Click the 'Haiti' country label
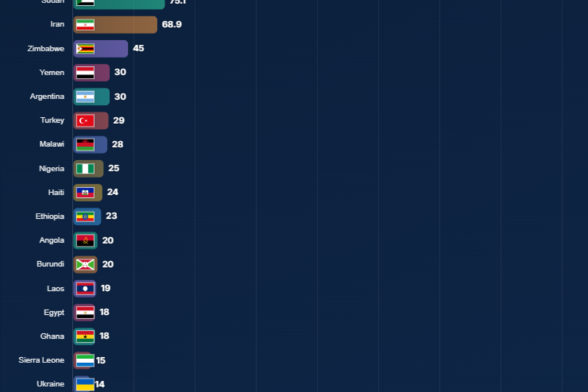The height and width of the screenshot is (392, 588). (x=56, y=192)
